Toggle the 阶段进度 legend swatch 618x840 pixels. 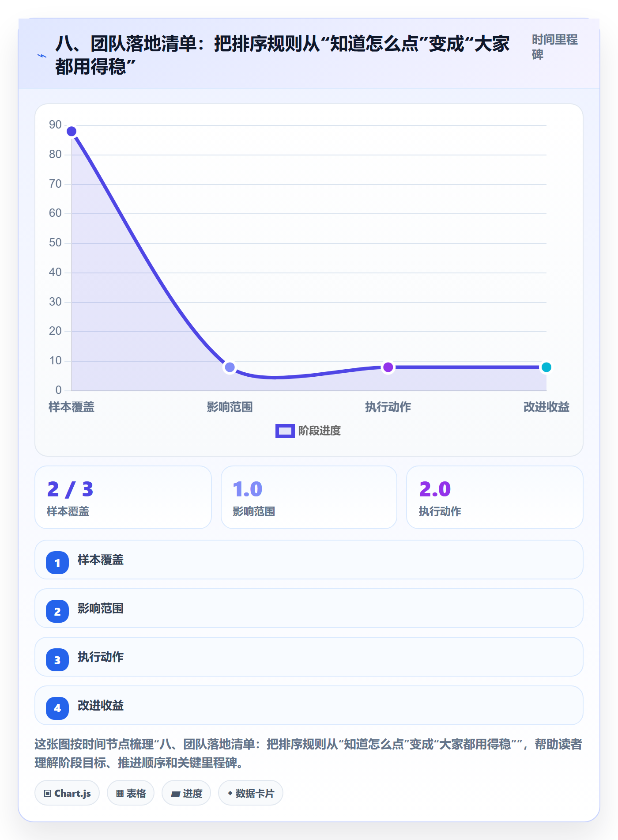[285, 431]
